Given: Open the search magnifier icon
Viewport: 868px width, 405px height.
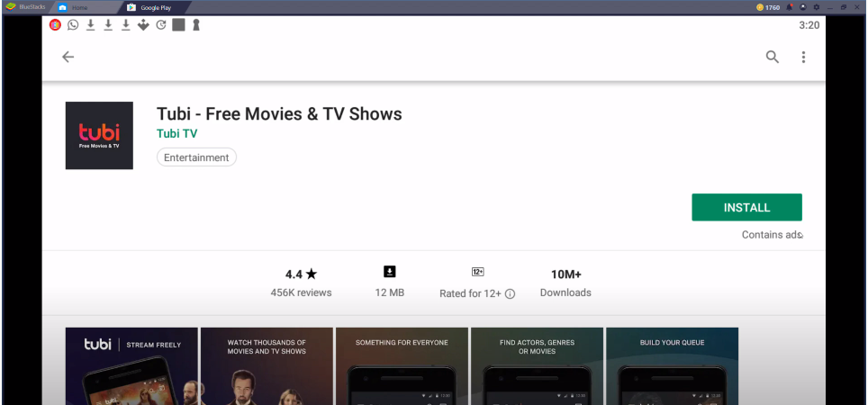Looking at the screenshot, I should (773, 57).
